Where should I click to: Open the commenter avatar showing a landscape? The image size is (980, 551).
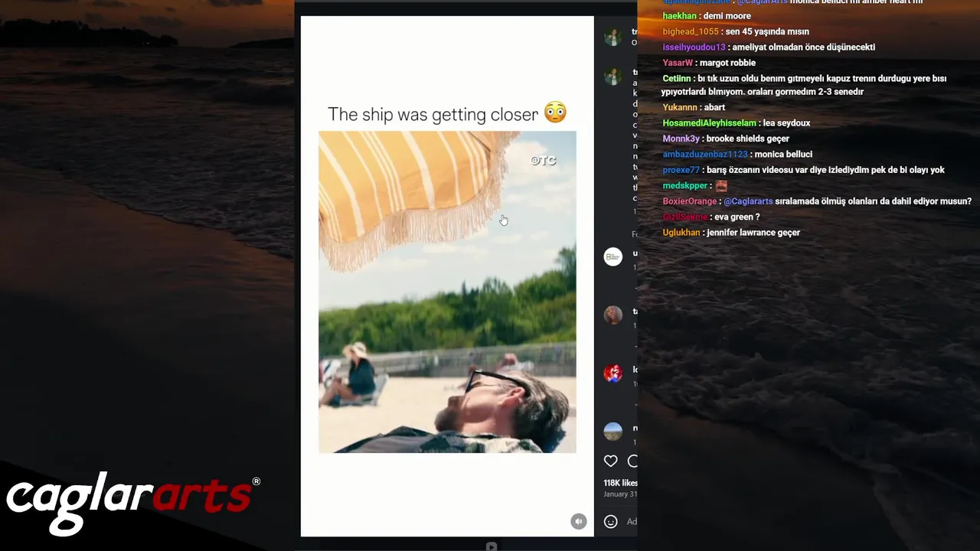point(613,432)
